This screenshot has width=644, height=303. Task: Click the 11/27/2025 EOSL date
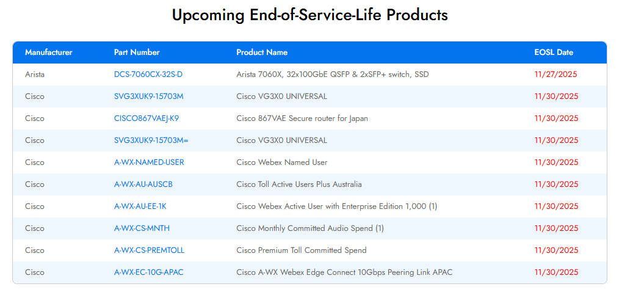click(555, 75)
